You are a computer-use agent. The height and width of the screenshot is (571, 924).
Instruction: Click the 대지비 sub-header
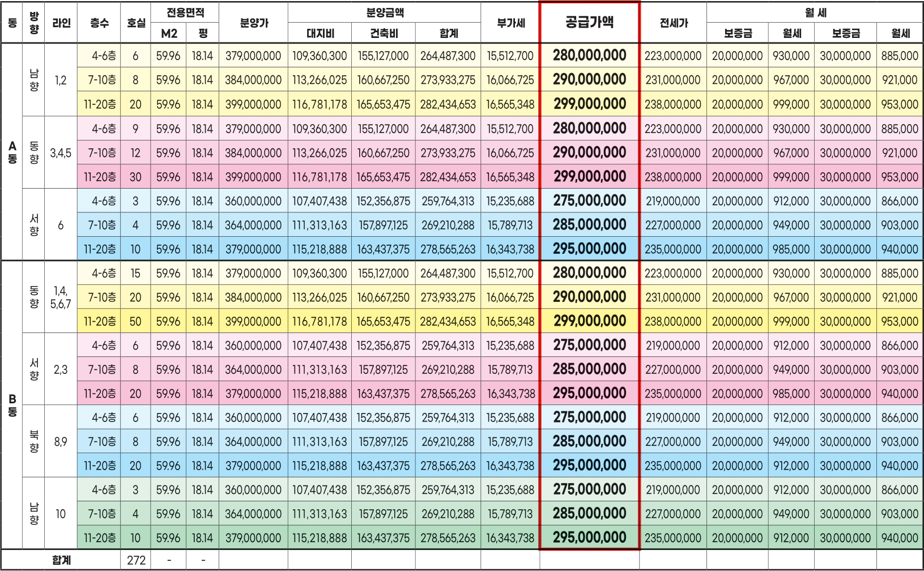point(320,33)
